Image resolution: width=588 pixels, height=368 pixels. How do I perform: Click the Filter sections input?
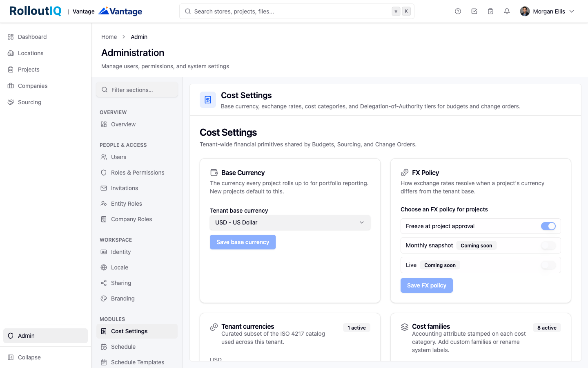coord(137,90)
